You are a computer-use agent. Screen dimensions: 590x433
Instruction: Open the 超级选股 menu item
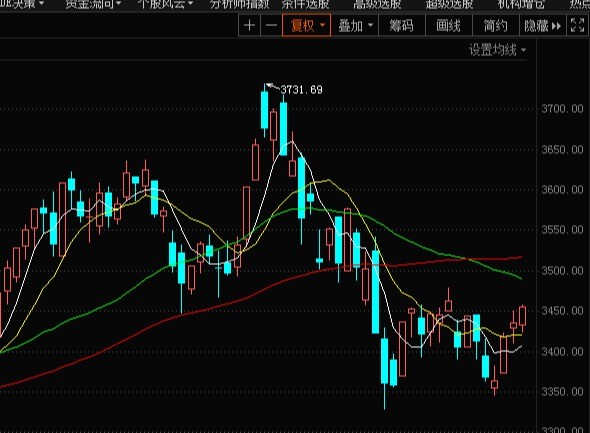click(449, 4)
